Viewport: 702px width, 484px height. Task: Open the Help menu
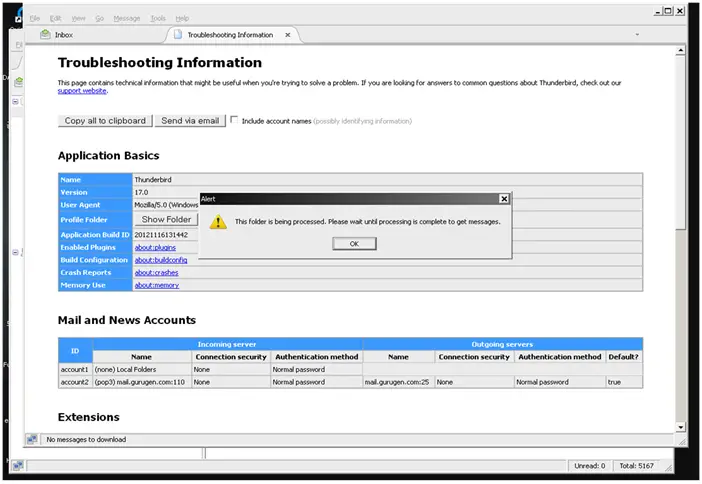[x=182, y=18]
